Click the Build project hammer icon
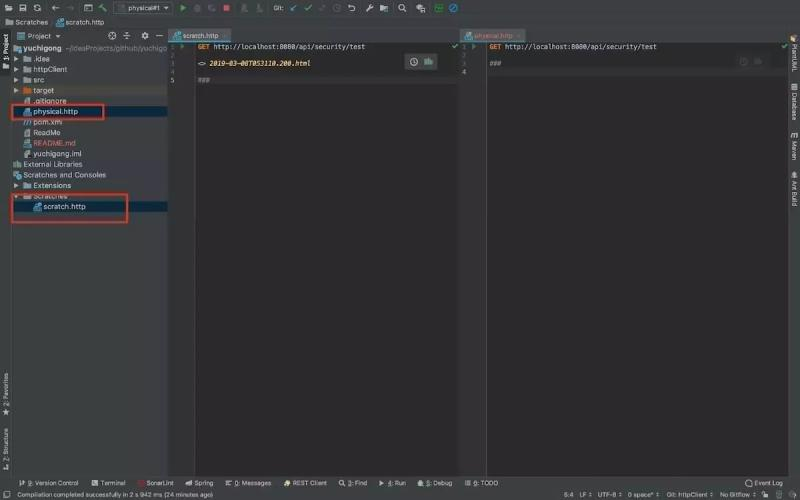This screenshot has width=800, height=500. tap(103, 8)
